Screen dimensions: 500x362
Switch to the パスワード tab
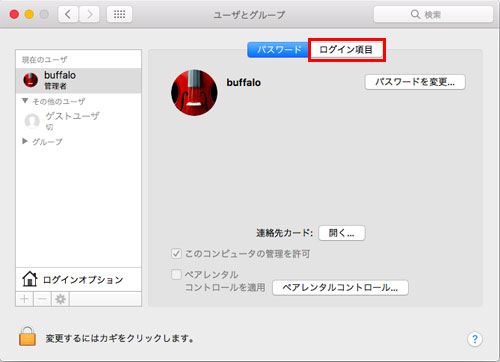pyautogui.click(x=278, y=50)
